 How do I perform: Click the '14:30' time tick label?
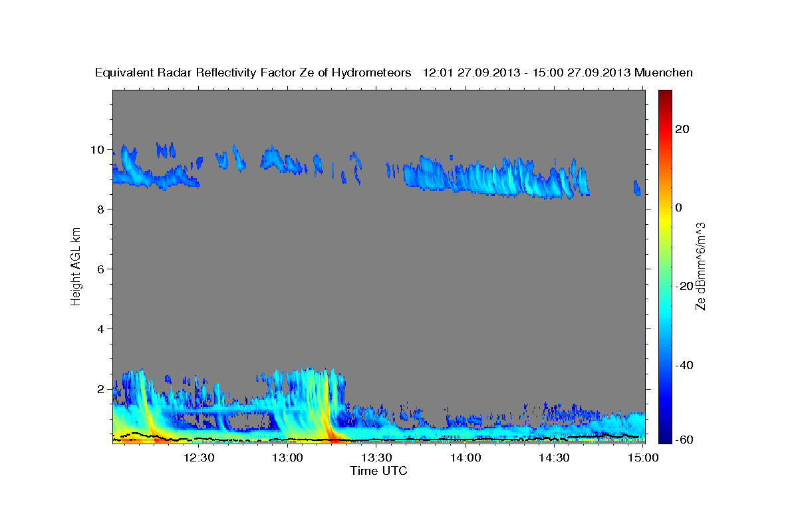tap(554, 458)
